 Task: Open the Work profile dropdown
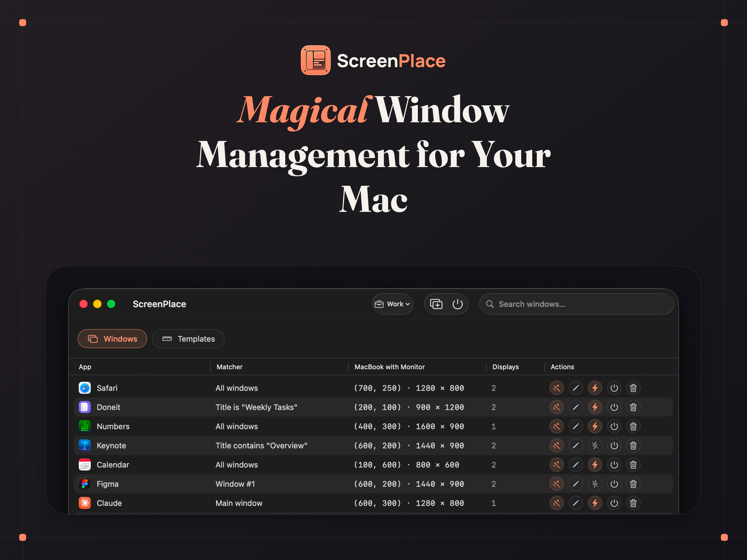point(392,304)
